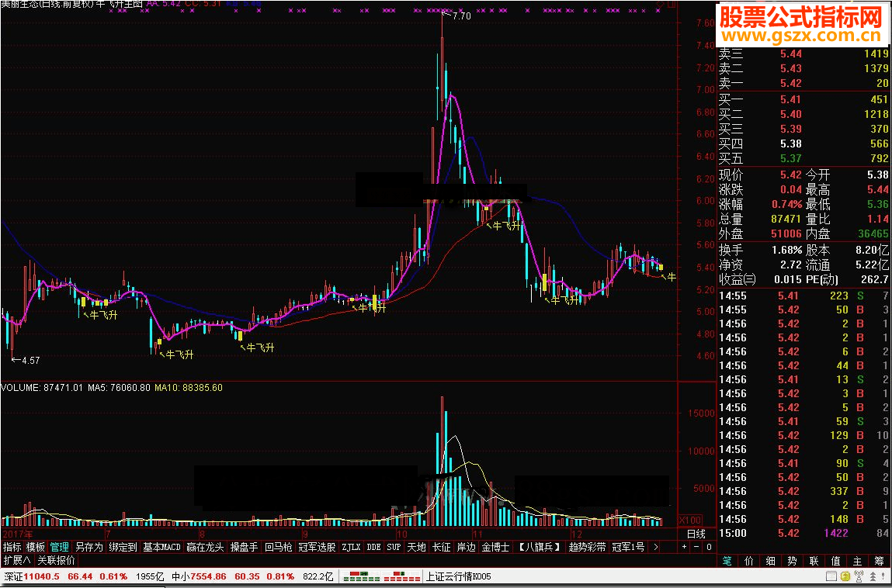
Task: Select the 值 value tab
Action: pyautogui.click(x=835, y=561)
